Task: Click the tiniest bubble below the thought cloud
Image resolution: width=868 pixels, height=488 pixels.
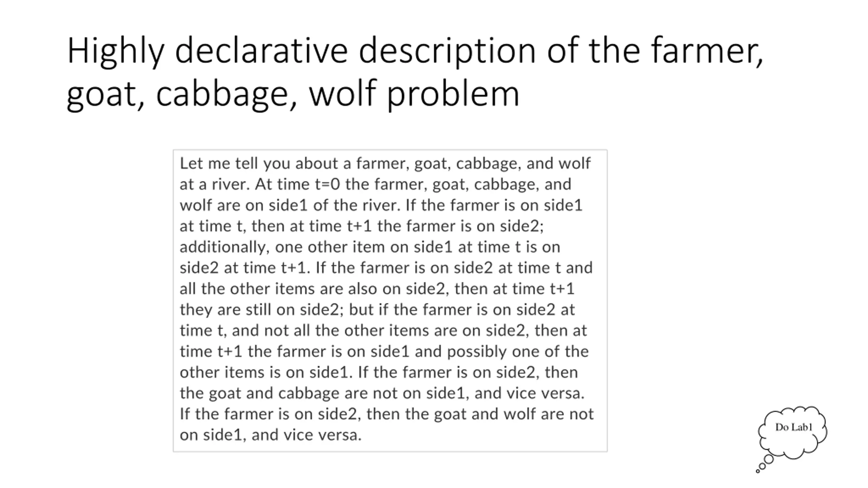Action: click(758, 471)
